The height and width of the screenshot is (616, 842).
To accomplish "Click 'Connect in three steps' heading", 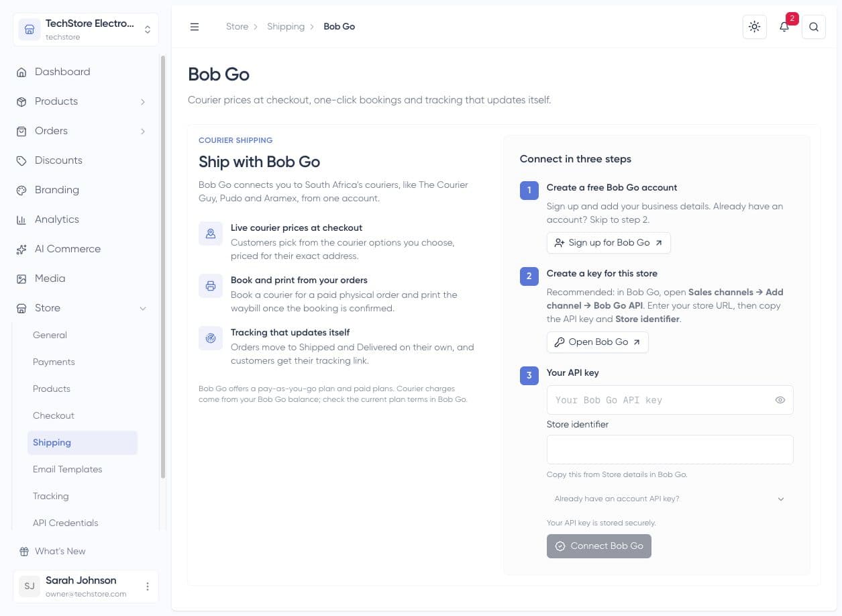I will point(575,159).
